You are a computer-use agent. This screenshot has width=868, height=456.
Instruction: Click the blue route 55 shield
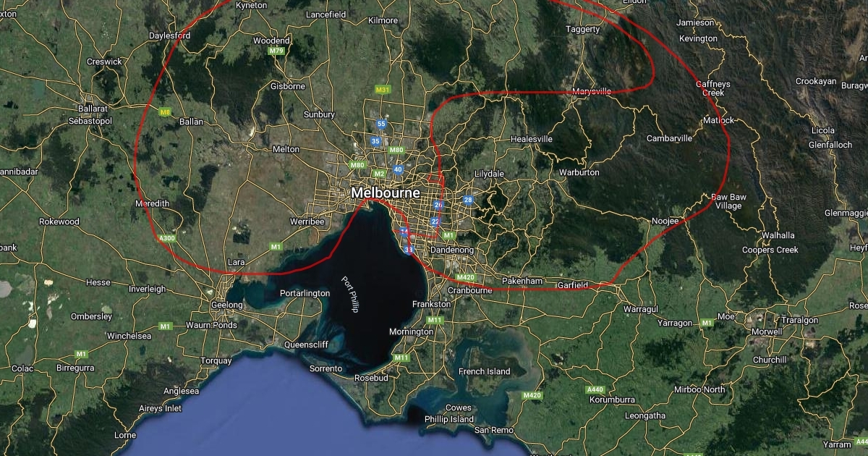(381, 124)
